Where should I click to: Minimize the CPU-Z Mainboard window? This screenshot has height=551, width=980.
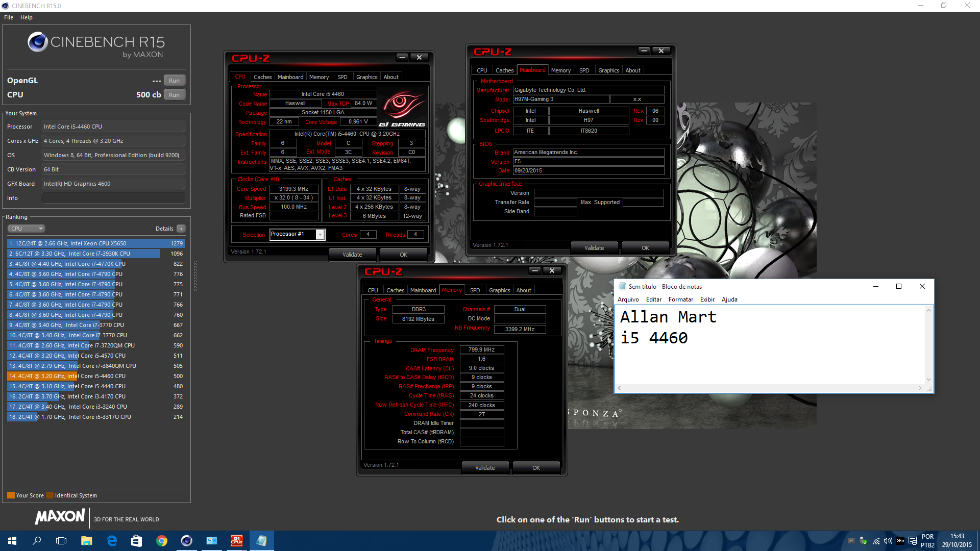click(x=644, y=51)
